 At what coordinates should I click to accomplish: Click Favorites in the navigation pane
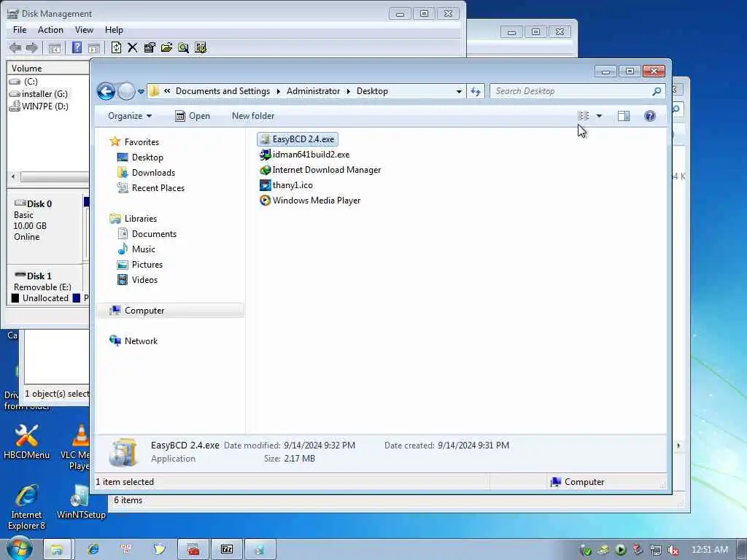click(x=134, y=142)
